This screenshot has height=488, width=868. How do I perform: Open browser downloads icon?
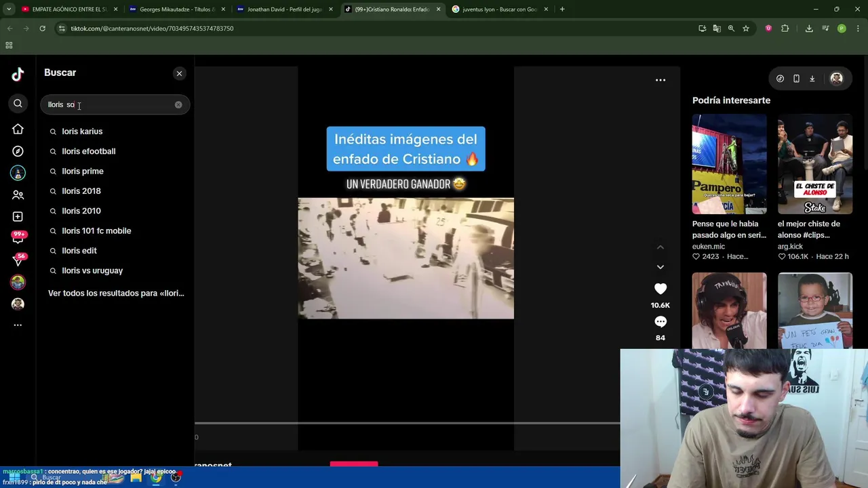tap(809, 28)
